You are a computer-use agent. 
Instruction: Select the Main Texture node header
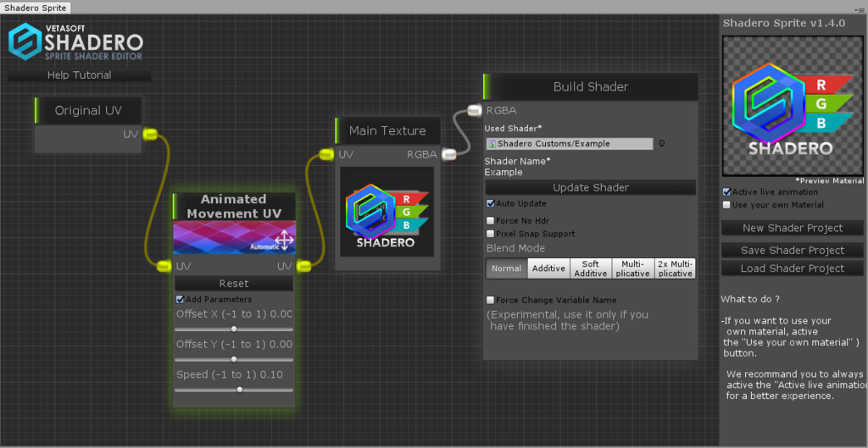387,131
